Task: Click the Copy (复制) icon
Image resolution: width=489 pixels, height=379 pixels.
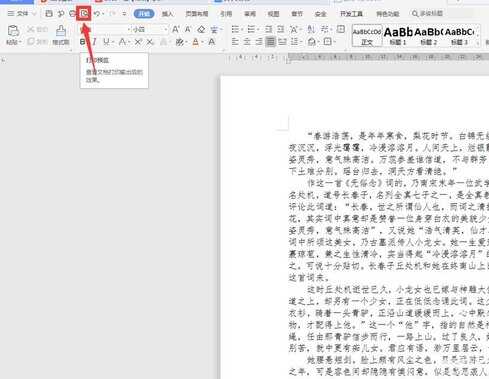Action: tap(31, 41)
